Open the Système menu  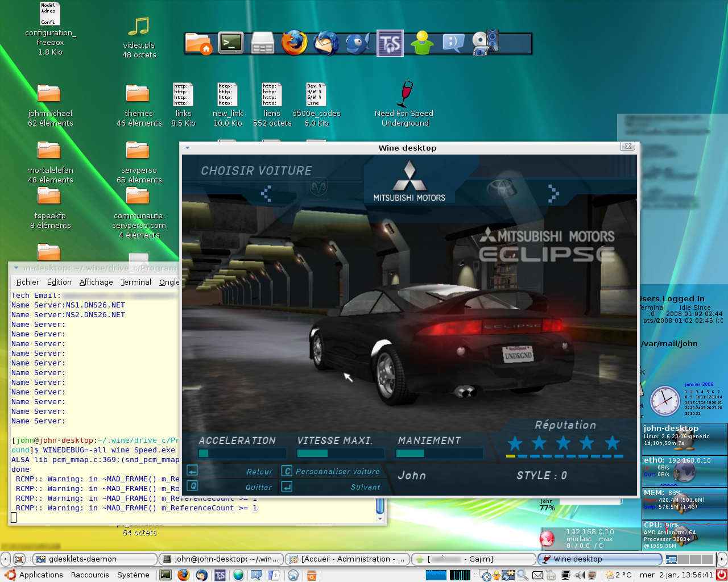point(133,575)
